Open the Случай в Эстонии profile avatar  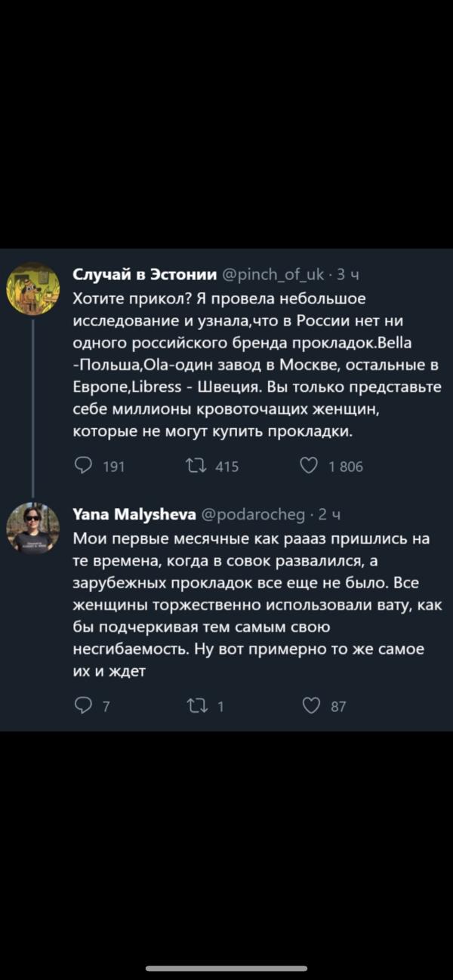(32, 288)
